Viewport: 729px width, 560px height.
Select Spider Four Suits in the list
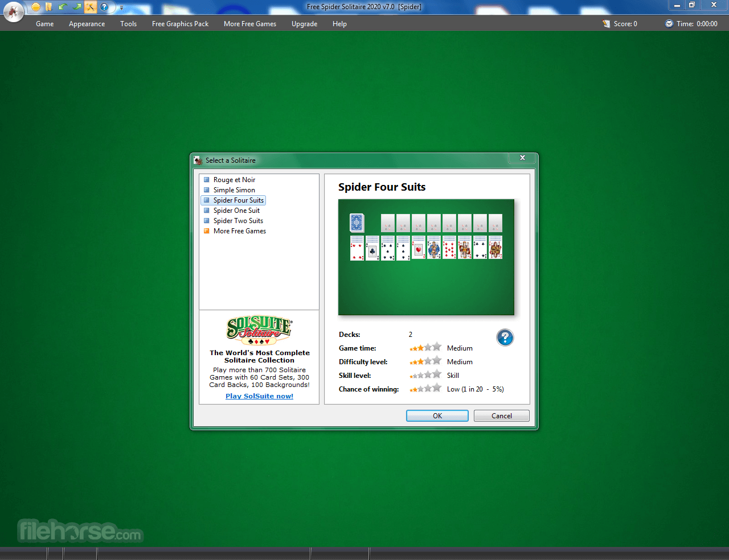(x=234, y=200)
